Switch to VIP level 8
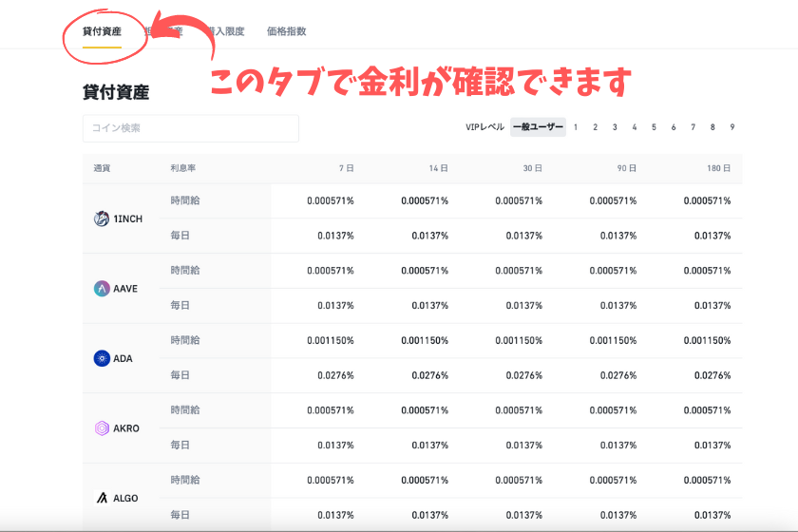This screenshot has width=798, height=532. (712, 127)
